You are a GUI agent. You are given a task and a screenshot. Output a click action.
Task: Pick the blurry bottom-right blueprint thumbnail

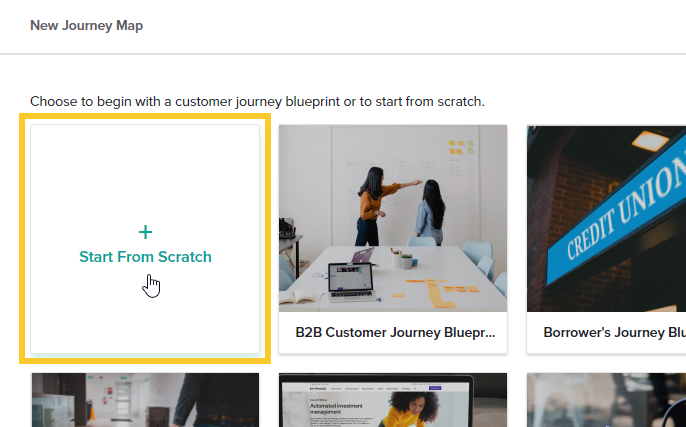606,400
